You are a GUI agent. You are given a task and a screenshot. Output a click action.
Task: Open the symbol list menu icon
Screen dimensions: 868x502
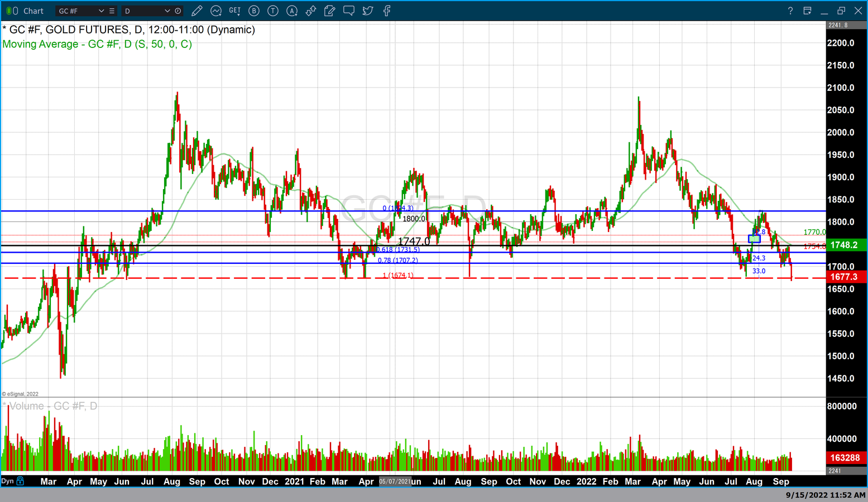point(112,11)
